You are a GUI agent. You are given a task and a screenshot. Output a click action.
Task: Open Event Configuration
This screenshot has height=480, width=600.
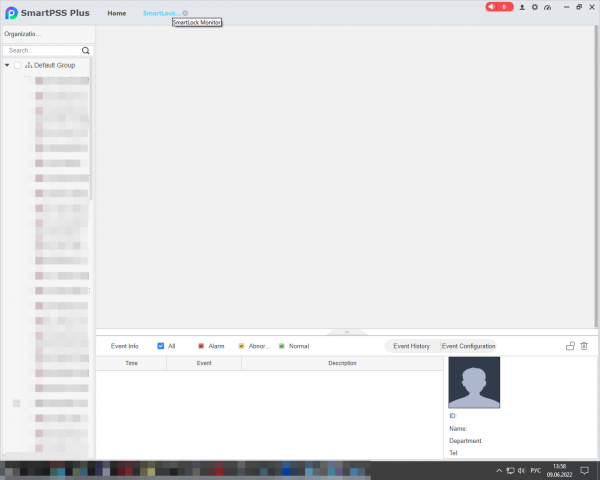pyautogui.click(x=468, y=346)
